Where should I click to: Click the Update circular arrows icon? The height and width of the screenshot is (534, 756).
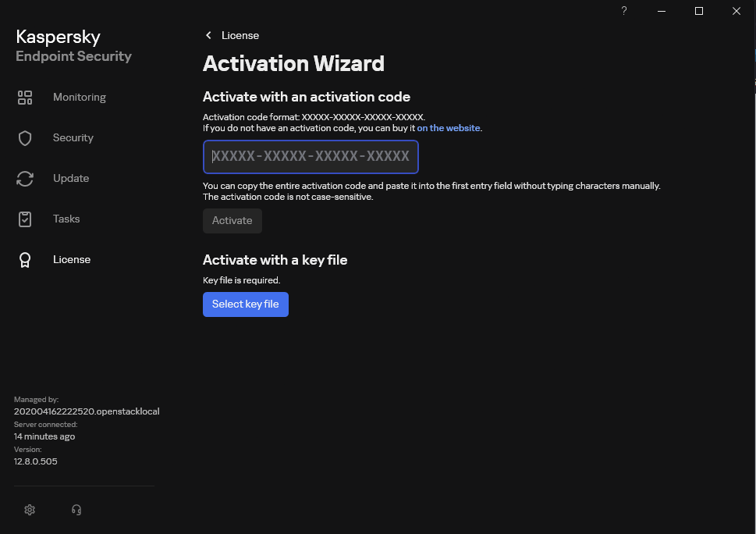[x=25, y=179]
